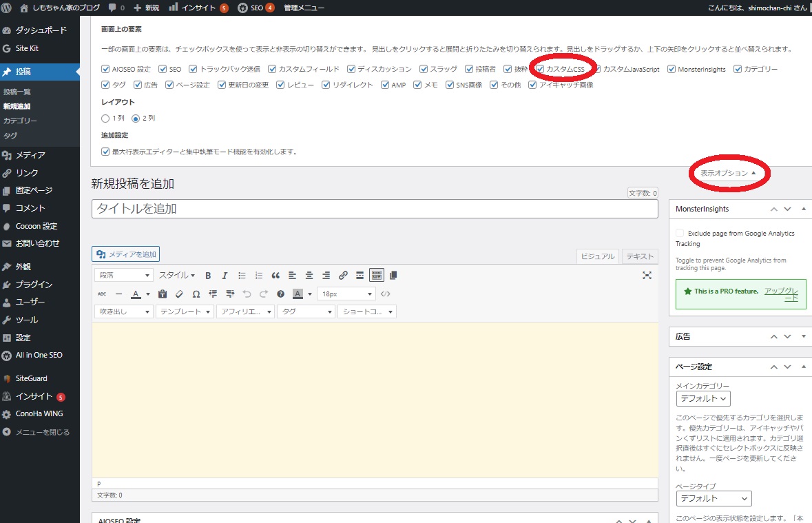This screenshot has width=812, height=523.
Task: Undo the last edit
Action: pos(247,294)
